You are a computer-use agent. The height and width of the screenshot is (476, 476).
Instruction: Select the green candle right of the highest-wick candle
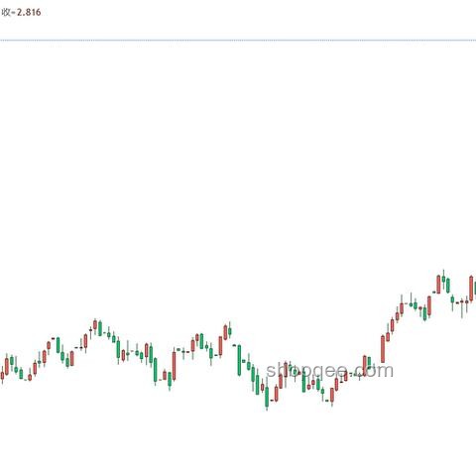448,286
